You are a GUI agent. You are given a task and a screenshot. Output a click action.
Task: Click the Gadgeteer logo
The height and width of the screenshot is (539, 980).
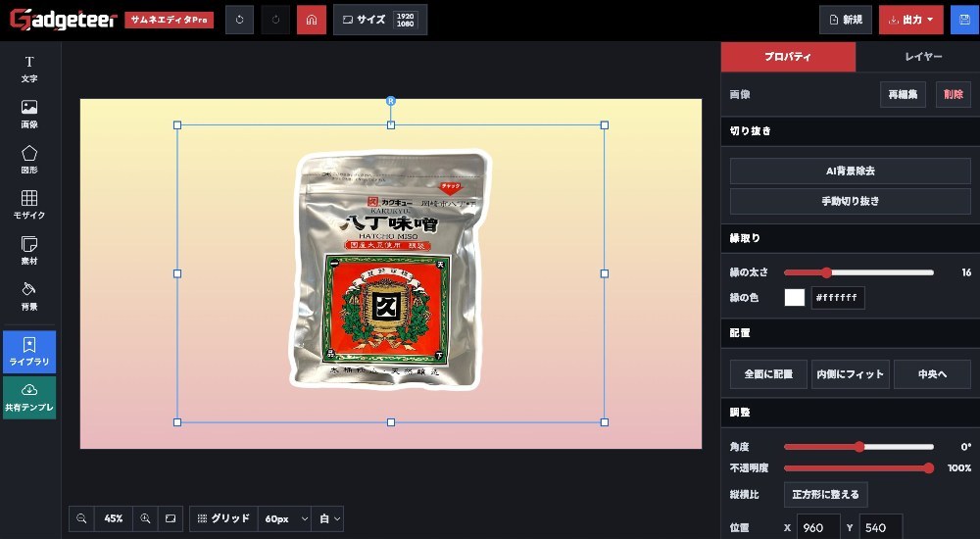pyautogui.click(x=63, y=20)
